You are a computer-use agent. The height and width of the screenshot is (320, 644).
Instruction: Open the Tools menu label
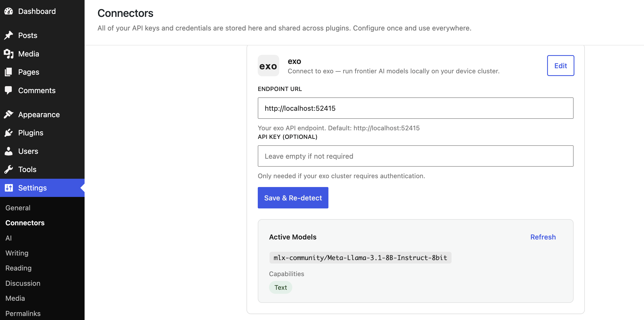pos(27,169)
